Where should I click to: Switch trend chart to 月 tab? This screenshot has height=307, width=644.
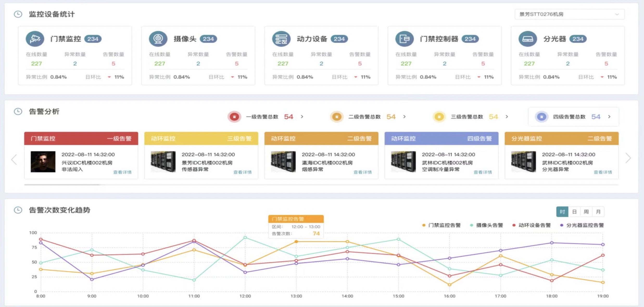[x=598, y=212]
